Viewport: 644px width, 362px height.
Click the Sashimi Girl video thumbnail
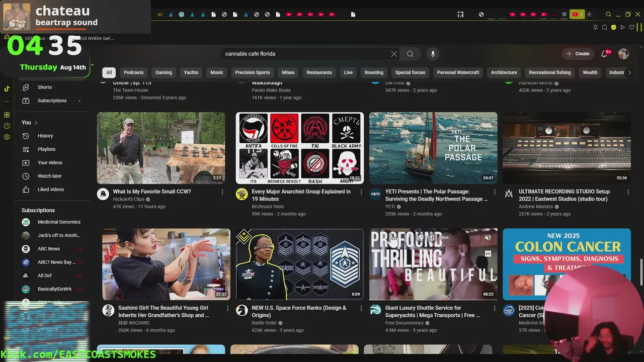(166, 264)
